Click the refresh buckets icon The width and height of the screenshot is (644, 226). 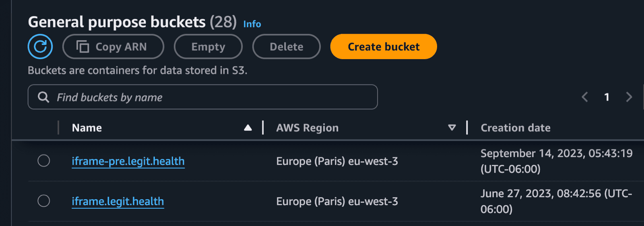[40, 47]
